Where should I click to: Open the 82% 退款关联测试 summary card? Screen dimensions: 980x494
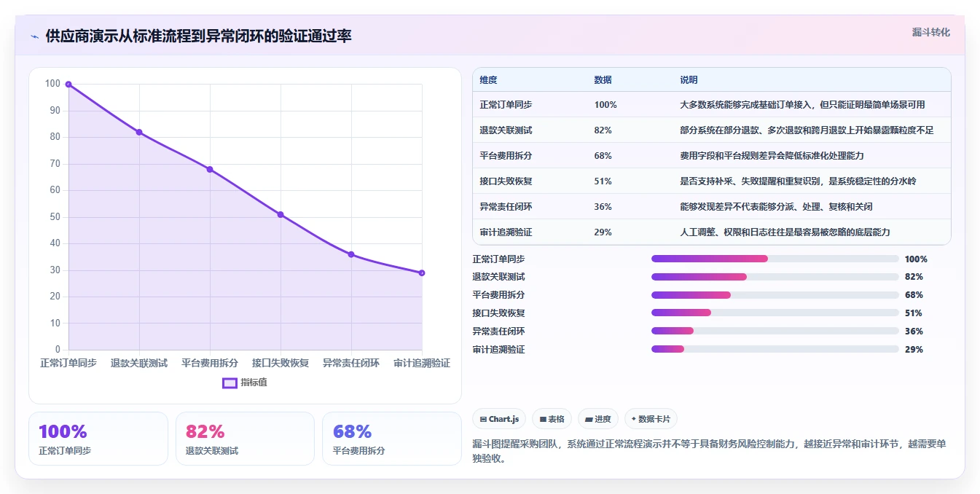(x=245, y=439)
